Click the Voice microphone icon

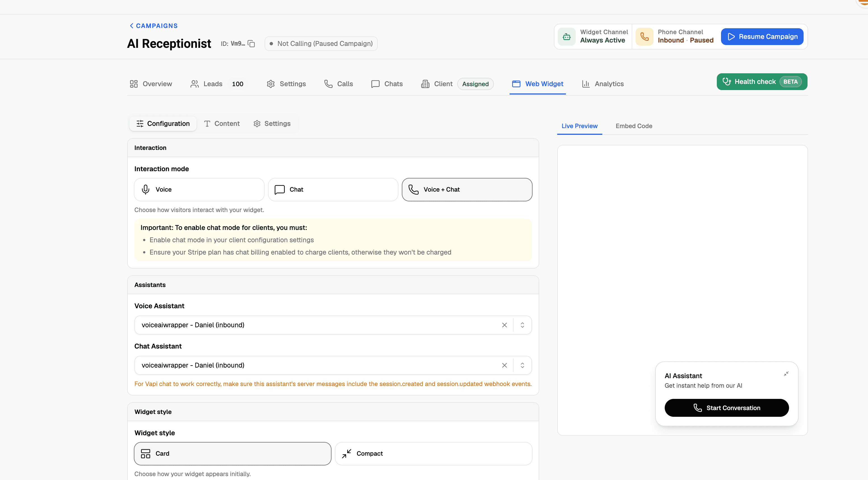tap(146, 189)
